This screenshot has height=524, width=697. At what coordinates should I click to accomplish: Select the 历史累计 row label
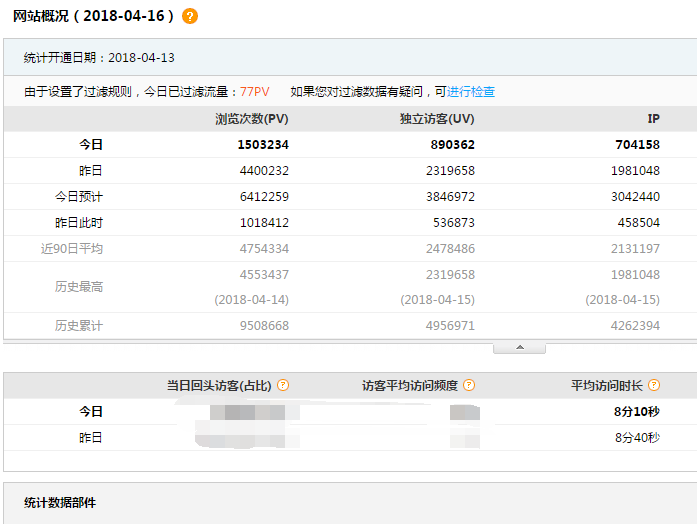tap(78, 326)
